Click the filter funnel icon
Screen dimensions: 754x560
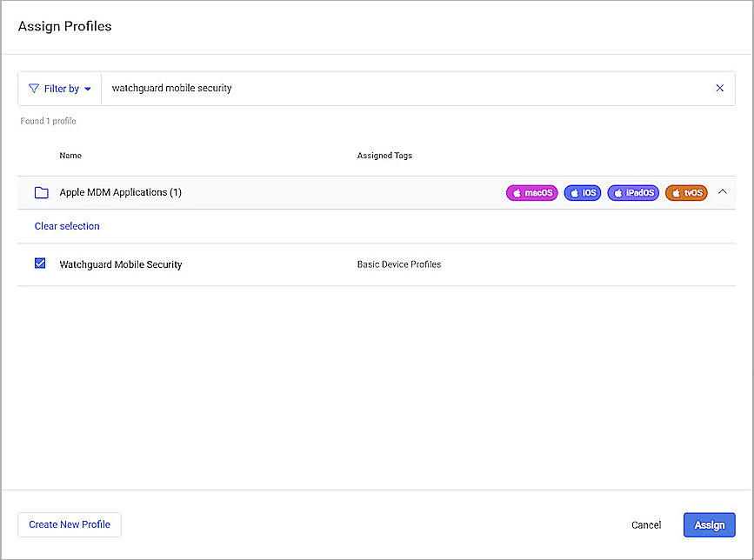tap(35, 88)
